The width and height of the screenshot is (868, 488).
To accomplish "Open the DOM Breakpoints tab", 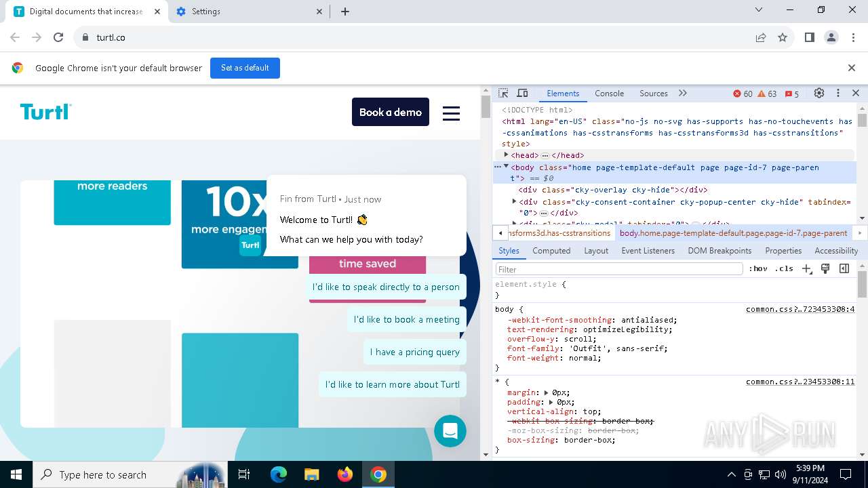I will 719,251.
